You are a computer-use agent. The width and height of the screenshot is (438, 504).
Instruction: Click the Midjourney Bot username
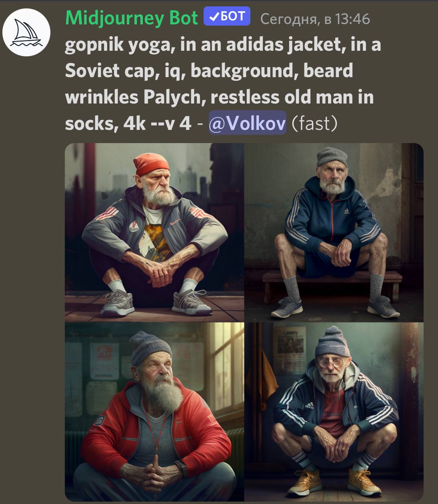[x=132, y=18]
